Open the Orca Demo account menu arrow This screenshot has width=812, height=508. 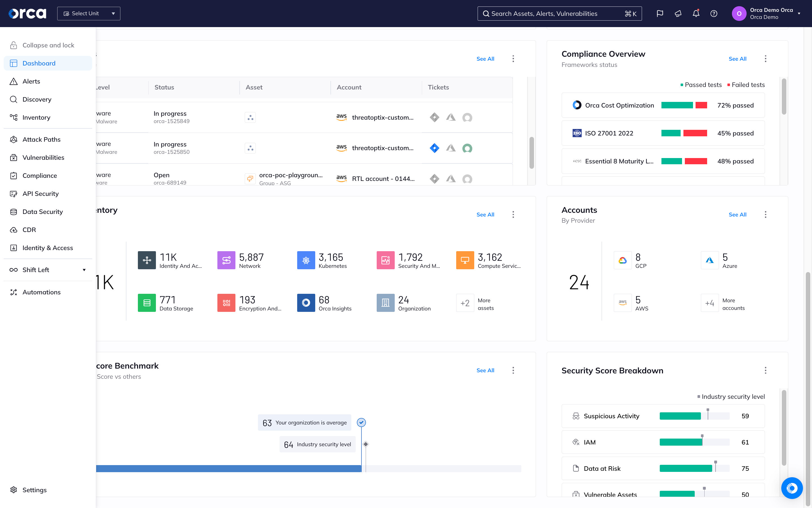tap(799, 14)
